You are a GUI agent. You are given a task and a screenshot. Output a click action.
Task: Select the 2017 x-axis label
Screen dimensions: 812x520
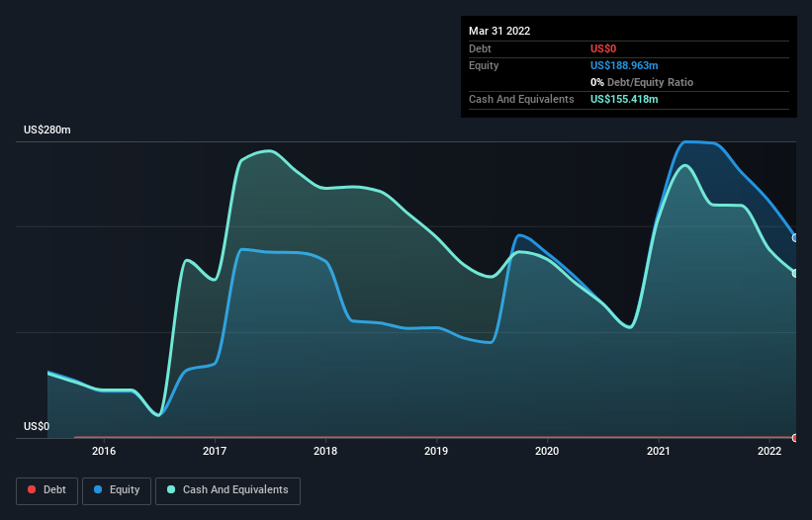point(215,451)
